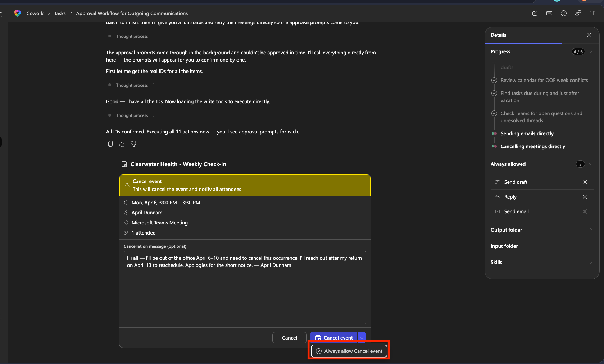
Task: Remove Send draft from always allowed
Action: [585, 182]
